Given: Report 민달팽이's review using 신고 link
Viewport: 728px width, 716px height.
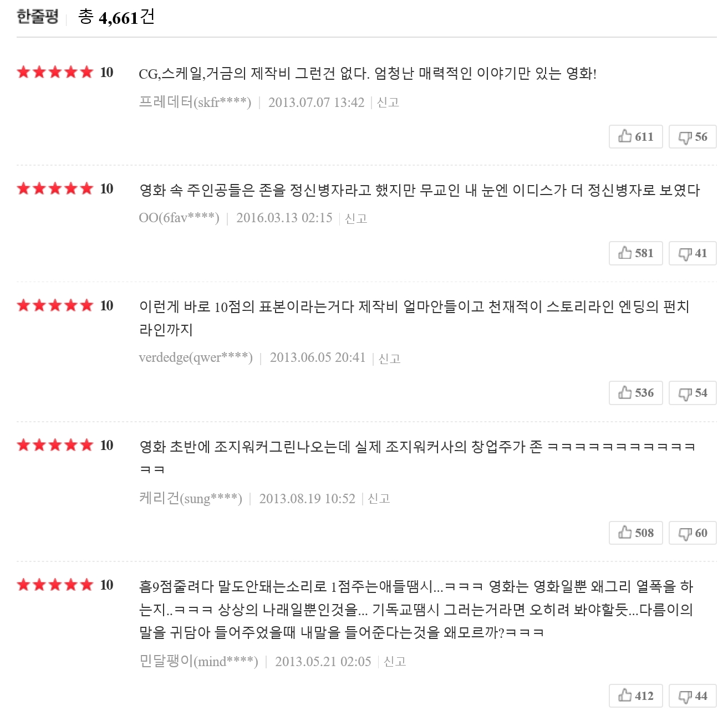Looking at the screenshot, I should coord(395,662).
